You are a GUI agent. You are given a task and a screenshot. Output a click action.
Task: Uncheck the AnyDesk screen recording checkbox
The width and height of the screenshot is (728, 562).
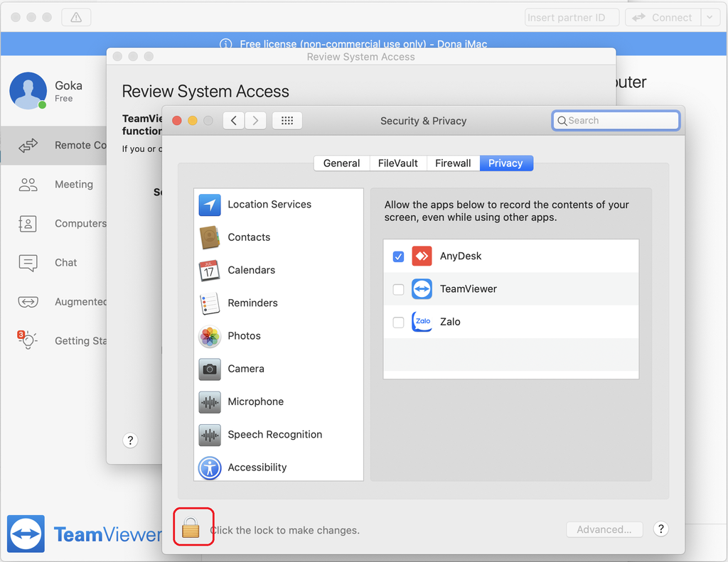pyautogui.click(x=398, y=256)
